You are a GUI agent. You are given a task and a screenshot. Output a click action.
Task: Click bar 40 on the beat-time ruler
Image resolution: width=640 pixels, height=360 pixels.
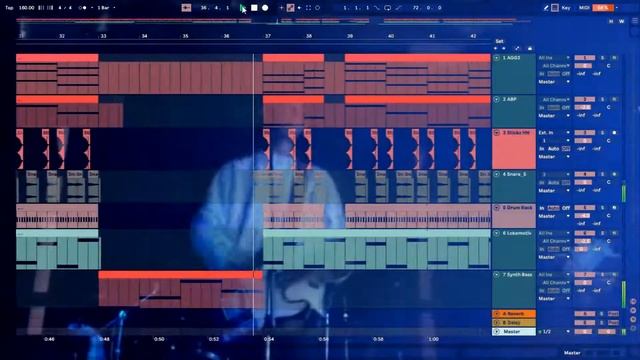(x=391, y=36)
